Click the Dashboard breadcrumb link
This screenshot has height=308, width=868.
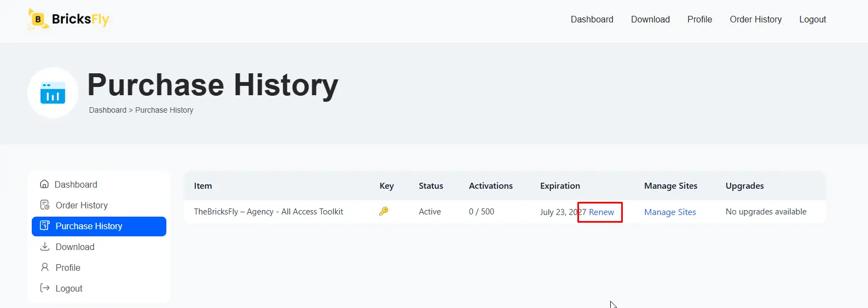click(108, 110)
